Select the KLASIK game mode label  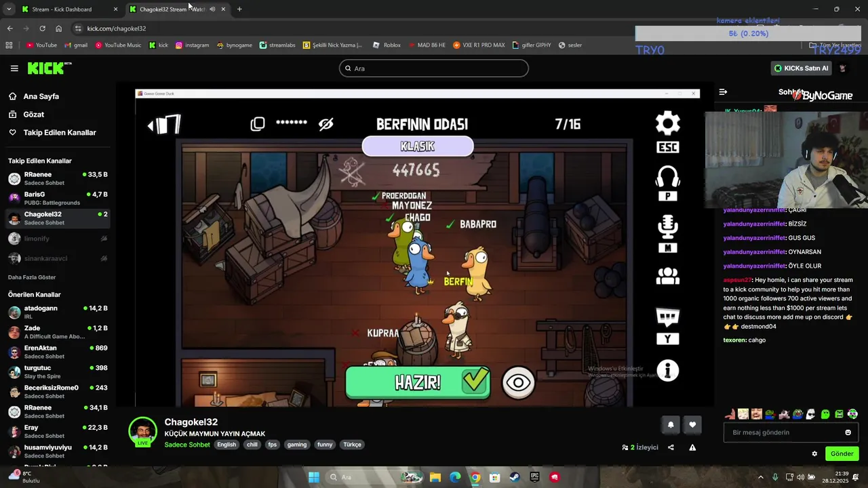[418, 146]
